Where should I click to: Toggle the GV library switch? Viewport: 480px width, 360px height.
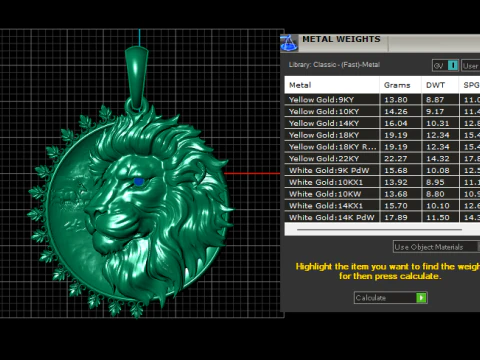(445, 66)
